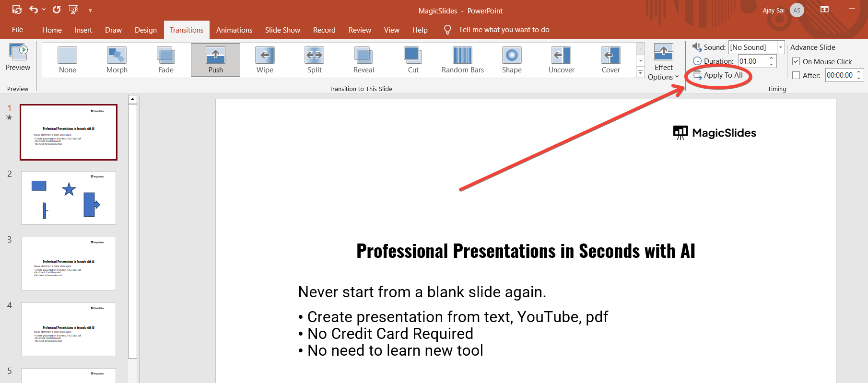Click the Ribbon Display Options icon

pos(825,9)
